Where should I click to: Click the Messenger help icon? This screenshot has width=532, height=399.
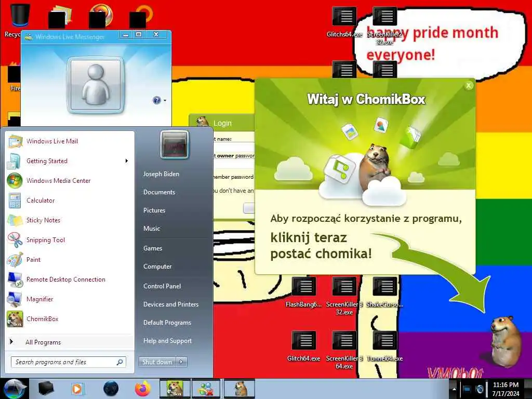tap(156, 100)
